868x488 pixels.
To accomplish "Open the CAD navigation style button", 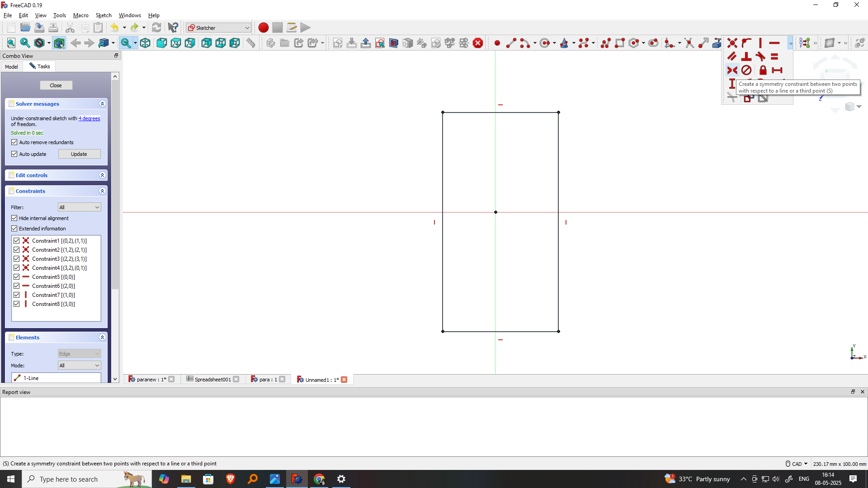I will [797, 464].
